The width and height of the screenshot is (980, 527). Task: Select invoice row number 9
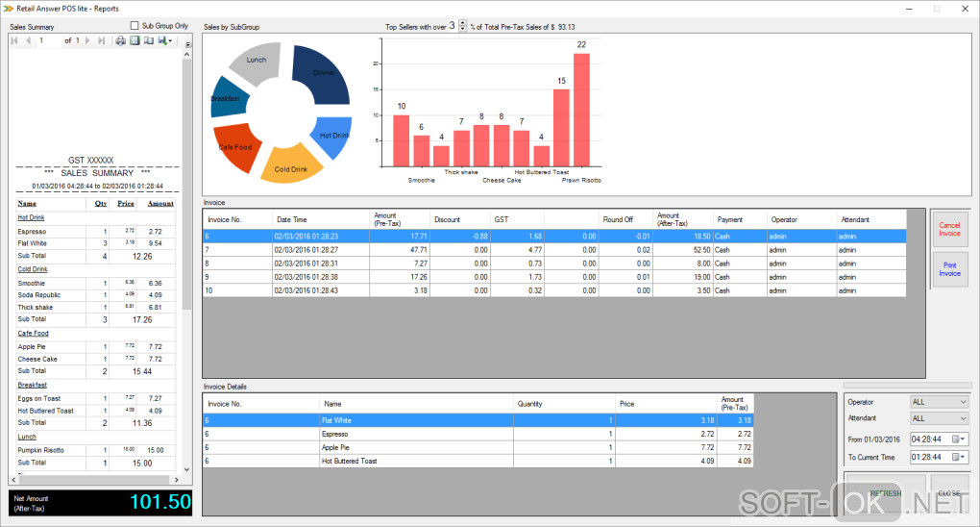pos(554,277)
